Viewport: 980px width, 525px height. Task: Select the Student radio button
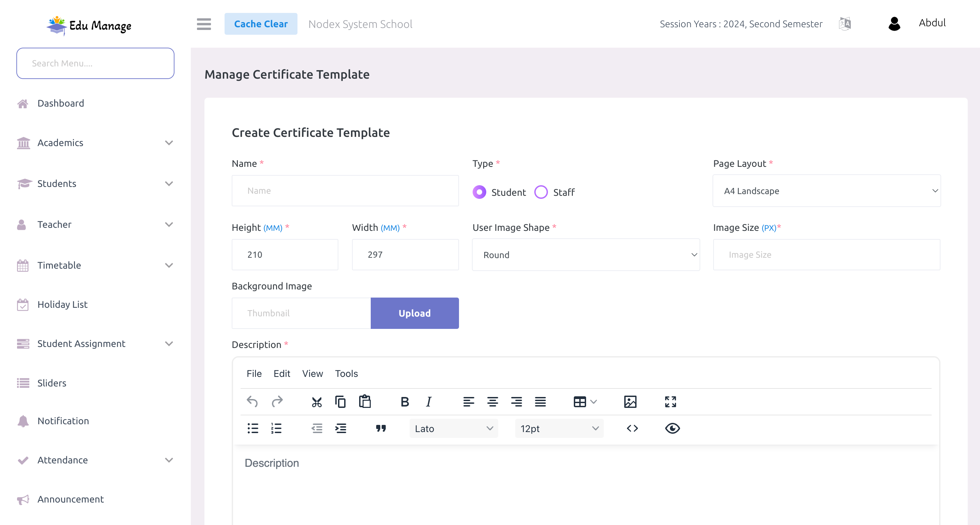(480, 192)
